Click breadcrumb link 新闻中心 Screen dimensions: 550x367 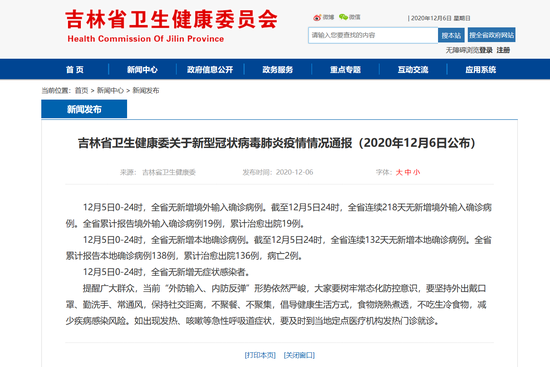[110, 91]
